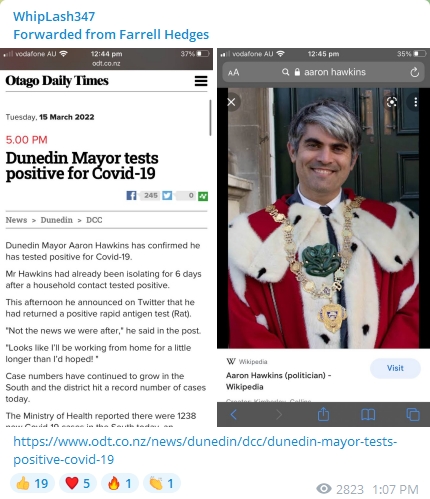Select the Dunedin breadcrumb item
Viewport: 430px width, 499px height.
(x=56, y=220)
